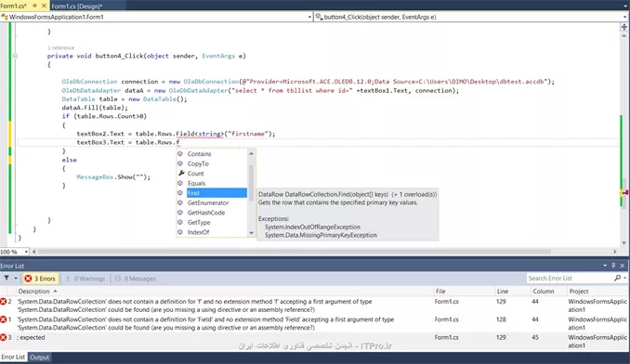Switch to the Output bottom tab
Screen dimensions: 630x364
(39, 357)
